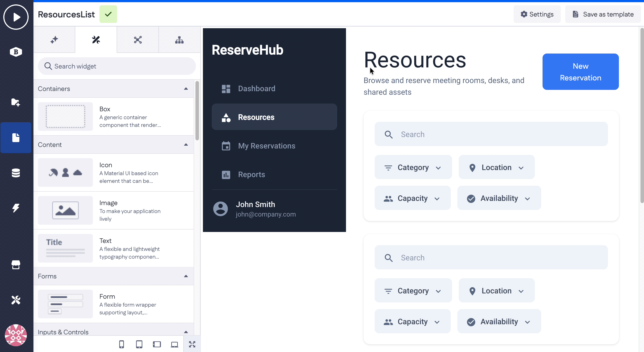The height and width of the screenshot is (352, 644).
Task: Collapse the Containers widget section
Action: (186, 89)
